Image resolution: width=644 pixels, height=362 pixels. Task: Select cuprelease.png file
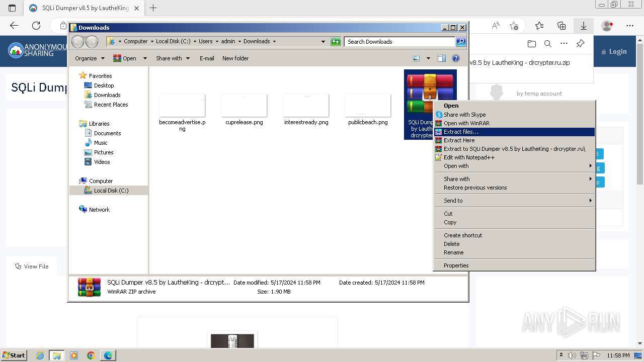[244, 110]
